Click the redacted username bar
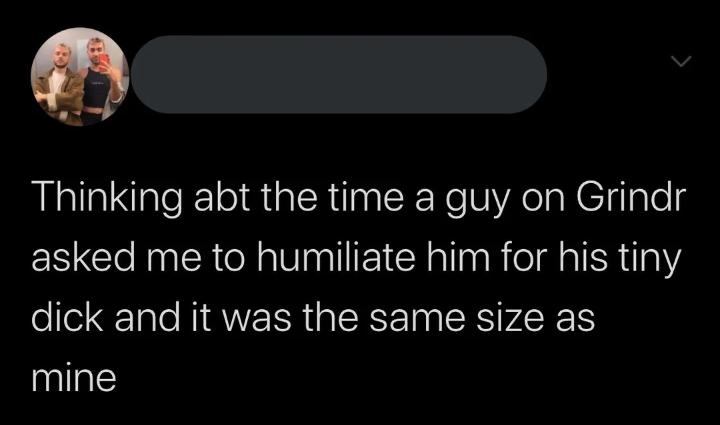This screenshot has width=720, height=425. click(x=339, y=74)
